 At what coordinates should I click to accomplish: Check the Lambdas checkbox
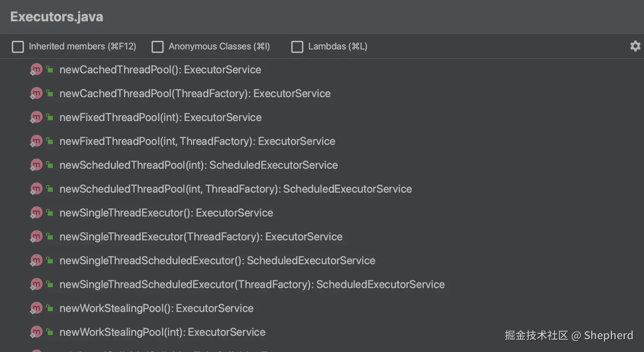(x=297, y=46)
